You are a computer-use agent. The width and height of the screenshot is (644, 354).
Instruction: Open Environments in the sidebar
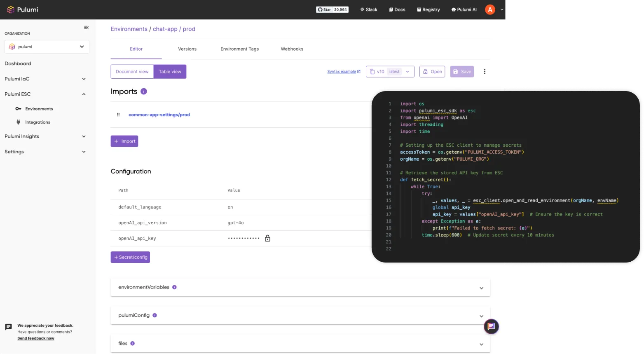[39, 109]
